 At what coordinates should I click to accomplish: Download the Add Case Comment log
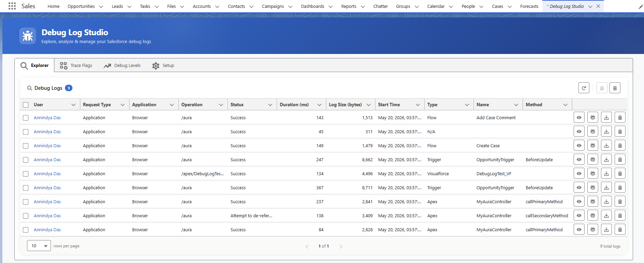(606, 117)
